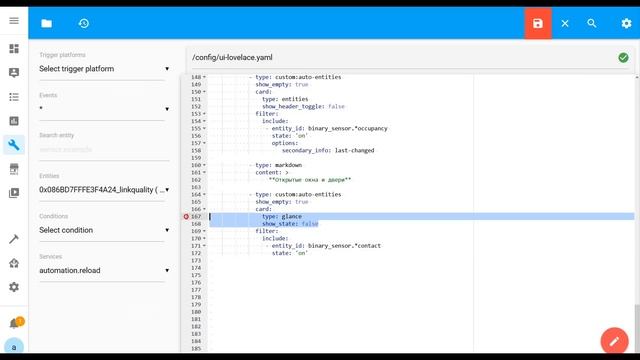
Task: Collapse code fold at line 161
Action: pos(204,172)
